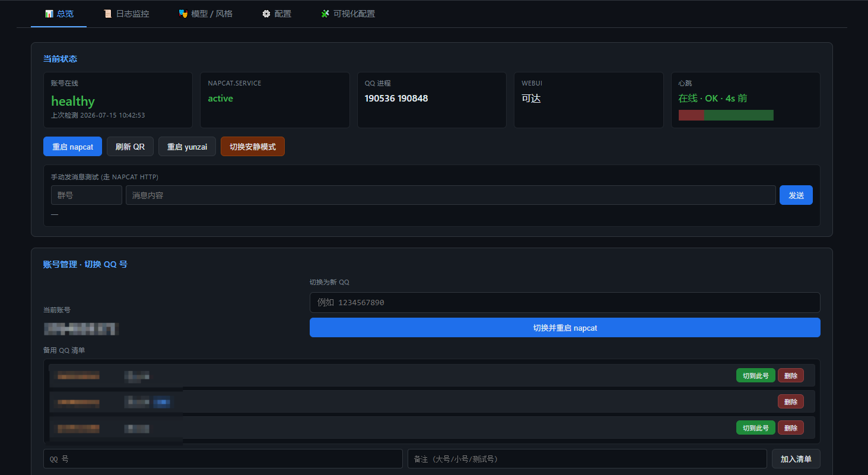This screenshot has width=868, height=475.
Task: Click the 在线 · OK · 4s 前 heartbeat text
Action: (713, 99)
